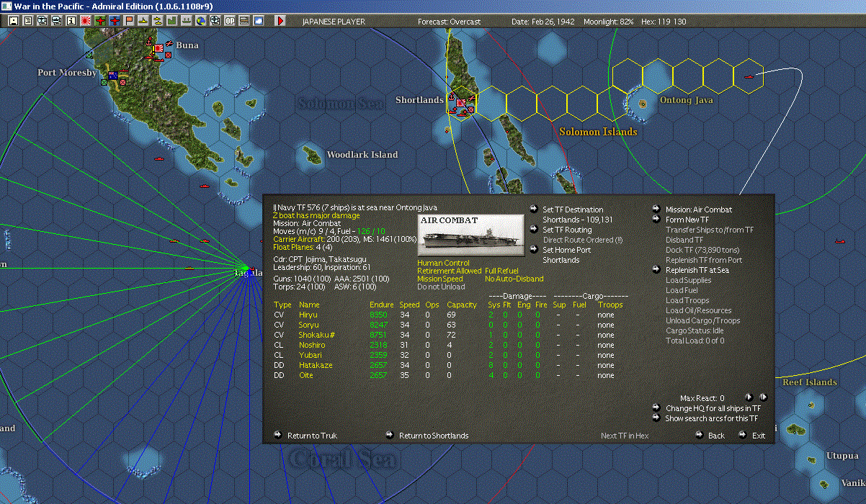Toggle Human Control setting

pyautogui.click(x=442, y=264)
